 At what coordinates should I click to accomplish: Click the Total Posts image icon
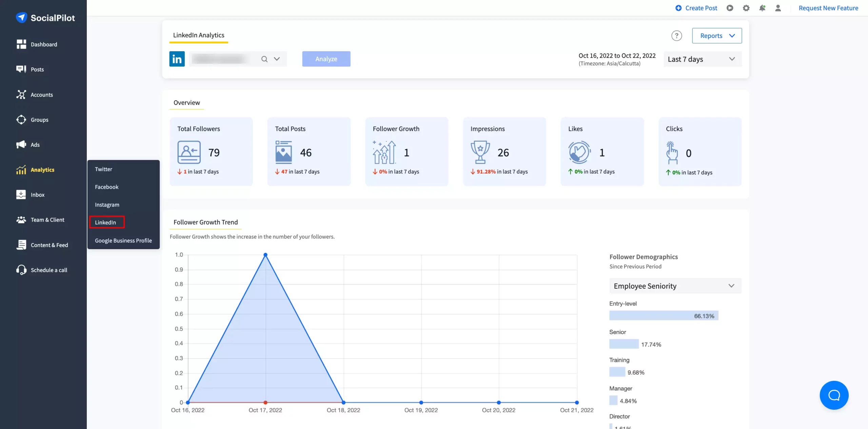pyautogui.click(x=283, y=152)
